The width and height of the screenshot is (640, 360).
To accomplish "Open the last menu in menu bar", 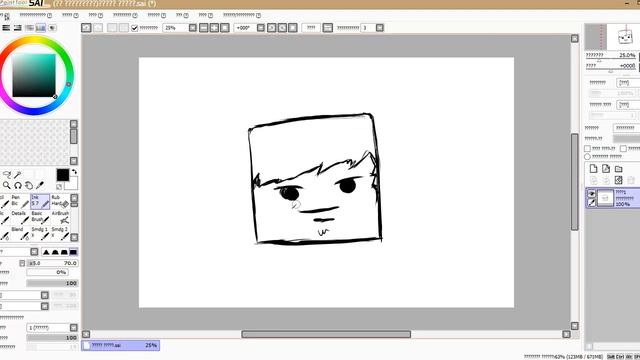I will point(242,15).
